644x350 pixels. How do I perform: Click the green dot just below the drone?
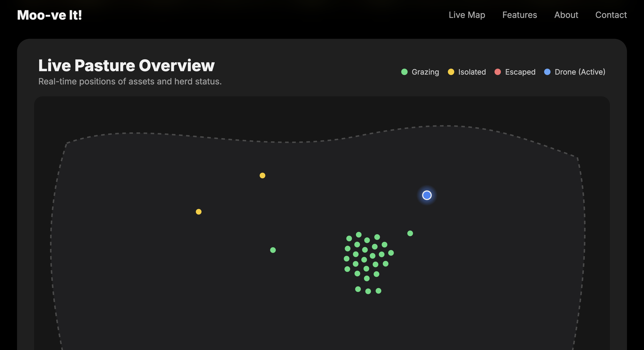pos(410,233)
